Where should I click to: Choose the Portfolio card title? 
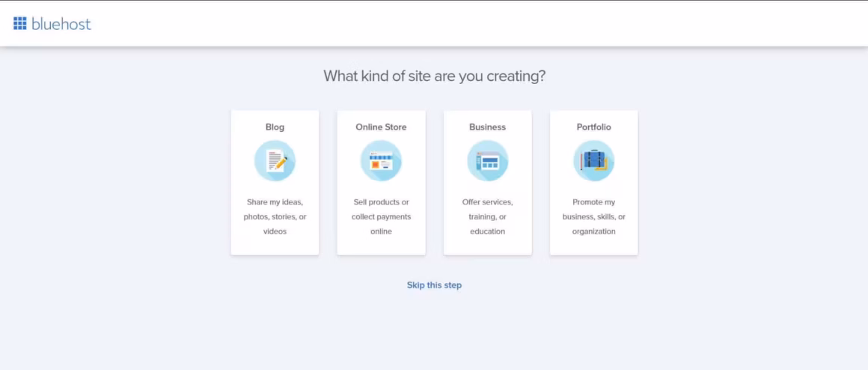(x=594, y=127)
